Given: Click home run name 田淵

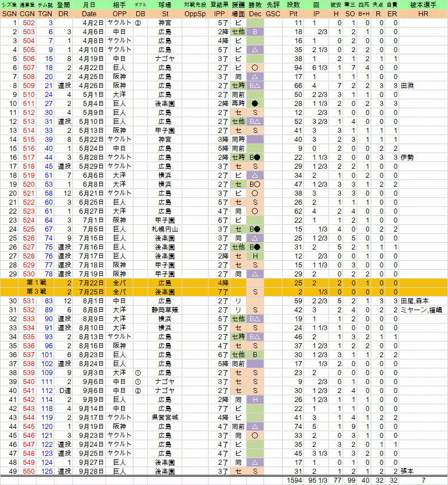Looking at the screenshot, I should point(407,86).
